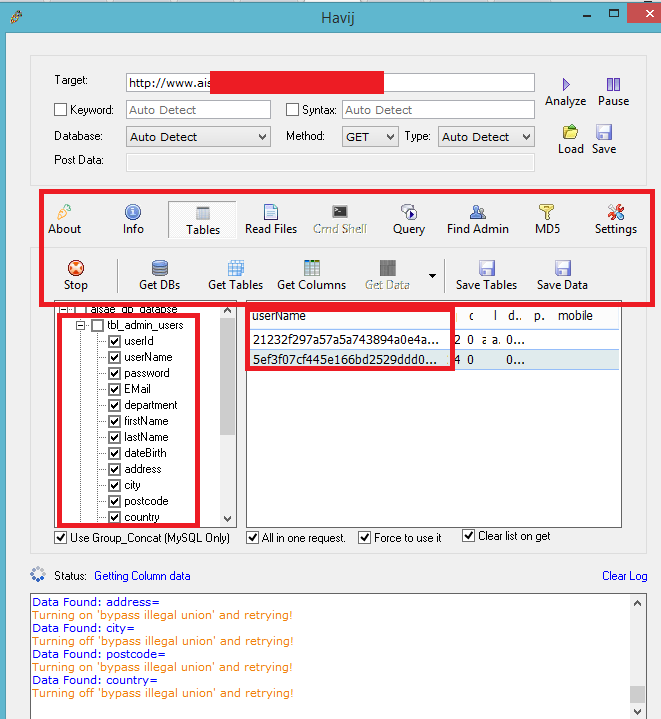Open Havij Settings
The image size is (661, 719).
click(616, 220)
